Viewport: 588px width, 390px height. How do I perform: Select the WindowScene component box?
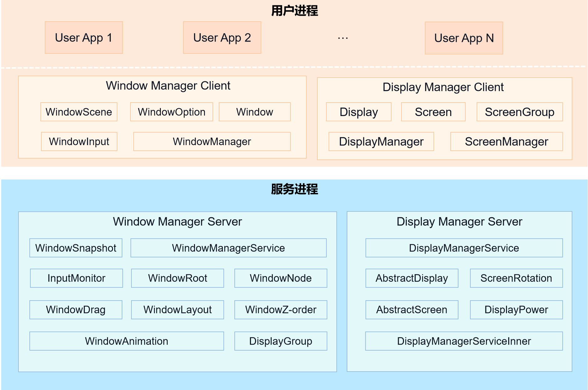point(79,112)
